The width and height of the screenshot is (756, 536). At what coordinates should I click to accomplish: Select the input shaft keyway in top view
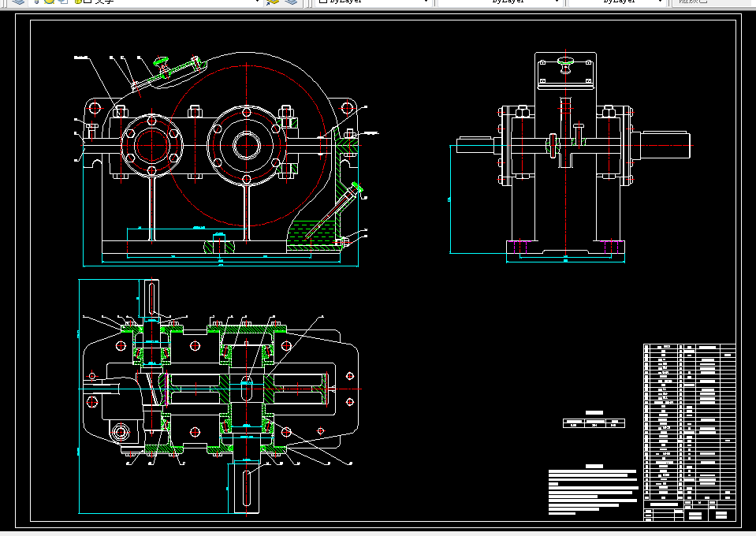[152, 299]
